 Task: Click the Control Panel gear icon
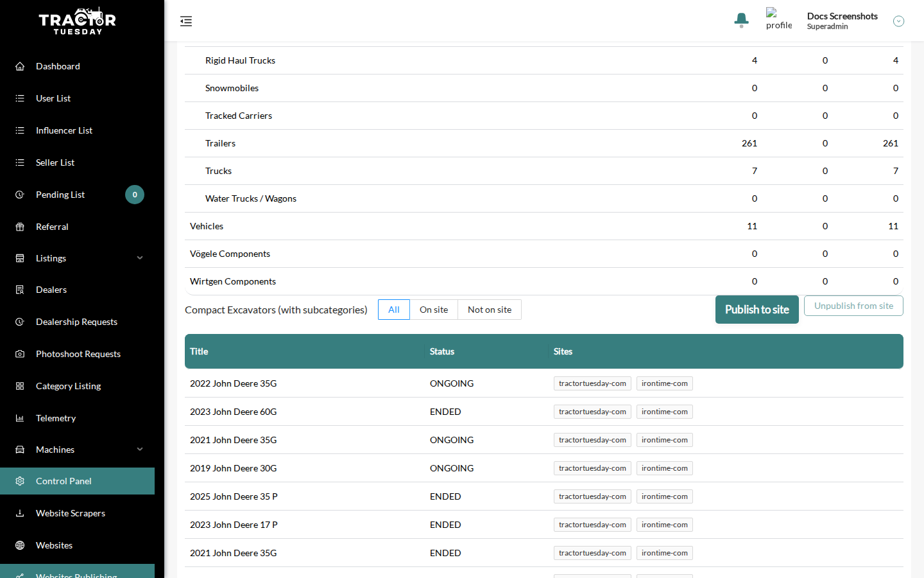point(20,481)
